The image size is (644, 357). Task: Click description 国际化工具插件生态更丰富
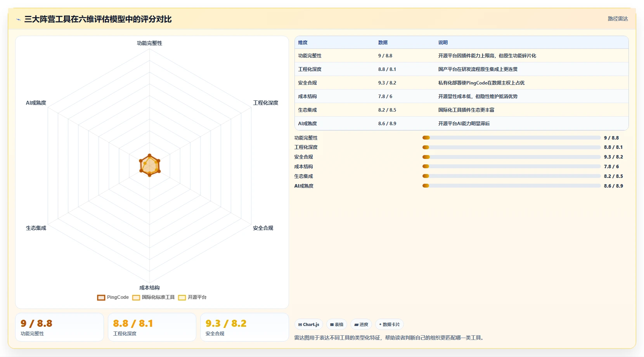pos(466,110)
